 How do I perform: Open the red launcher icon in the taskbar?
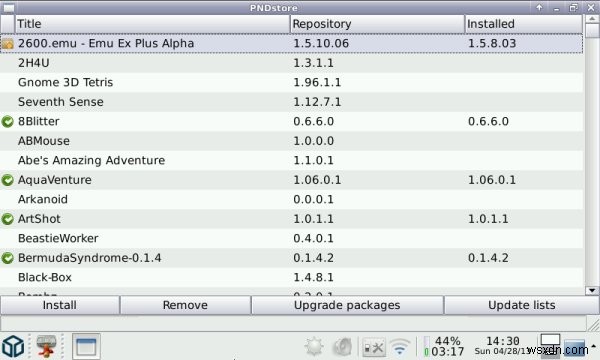47,346
